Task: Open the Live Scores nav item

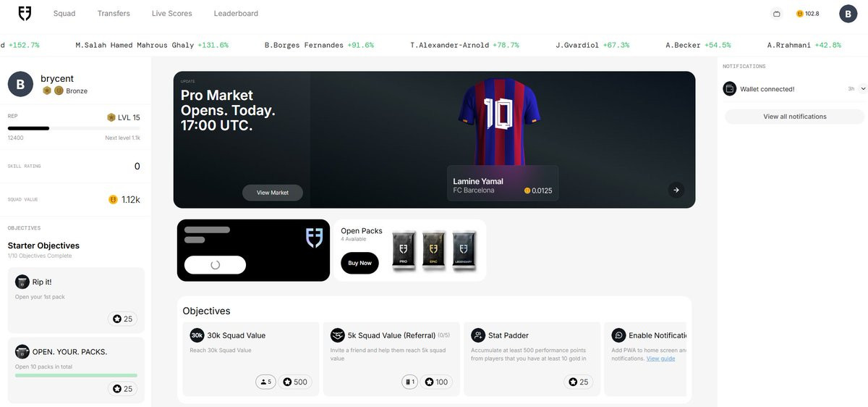Action: (172, 14)
